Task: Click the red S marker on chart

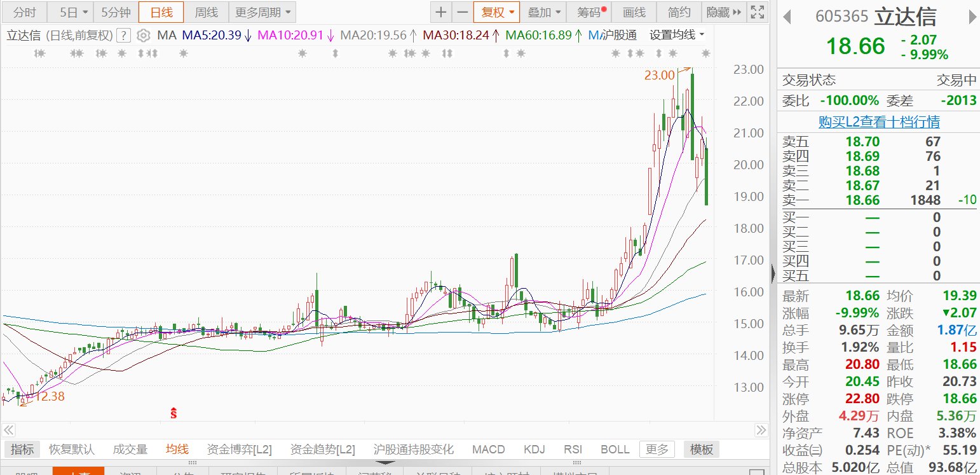Action: [x=172, y=413]
